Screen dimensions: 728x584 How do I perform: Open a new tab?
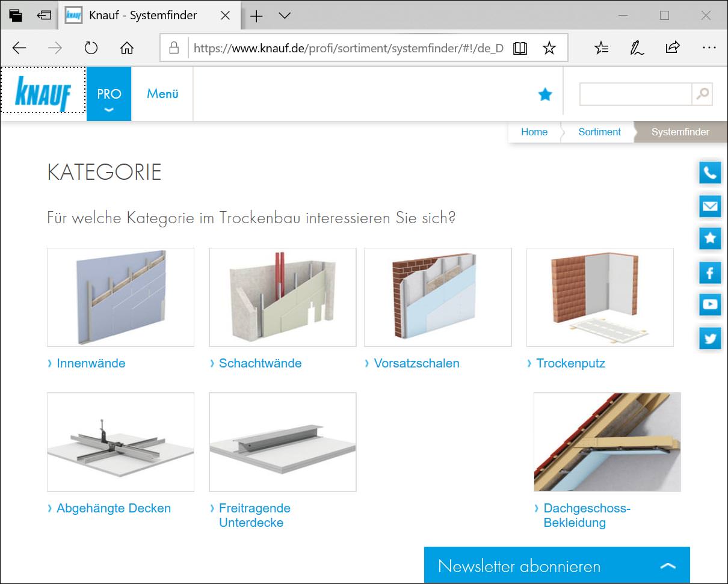point(256,16)
